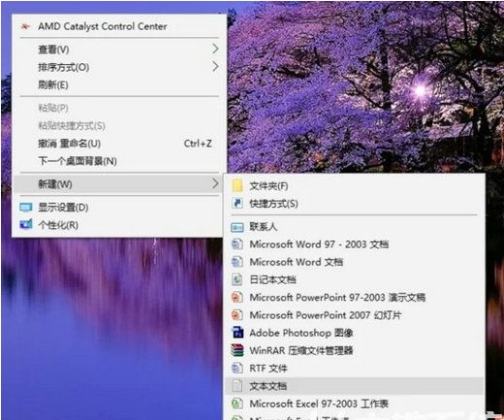Viewport: 504px width, 420px height.
Task: Create new 文本文档
Action: (x=354, y=386)
